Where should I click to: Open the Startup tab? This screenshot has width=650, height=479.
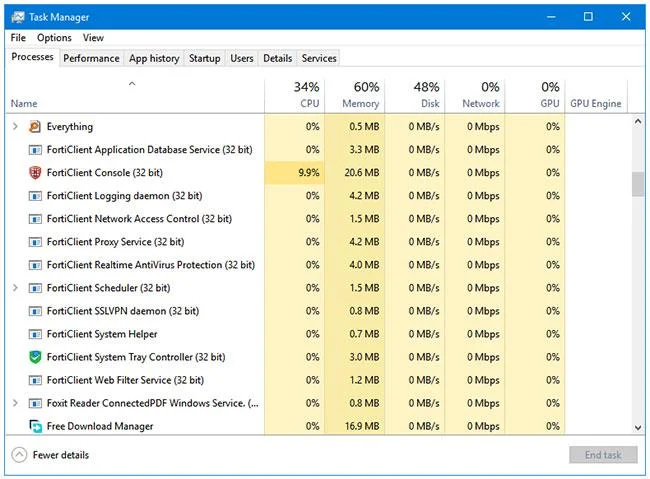(204, 58)
